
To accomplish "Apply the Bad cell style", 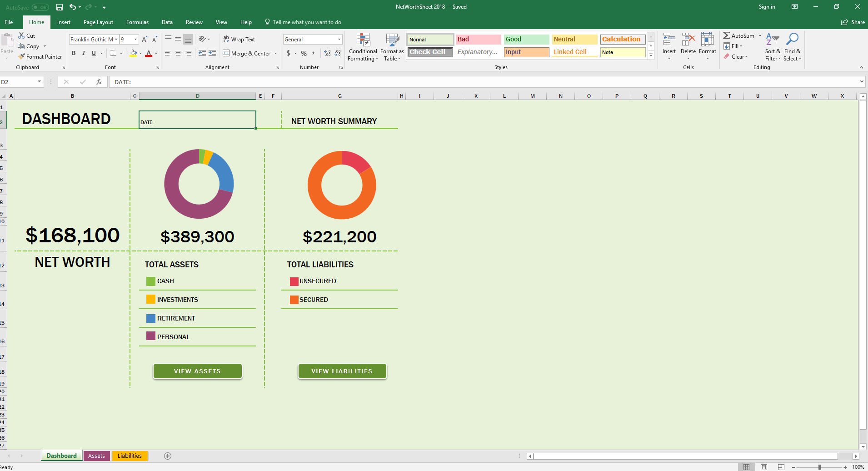I will (x=478, y=40).
